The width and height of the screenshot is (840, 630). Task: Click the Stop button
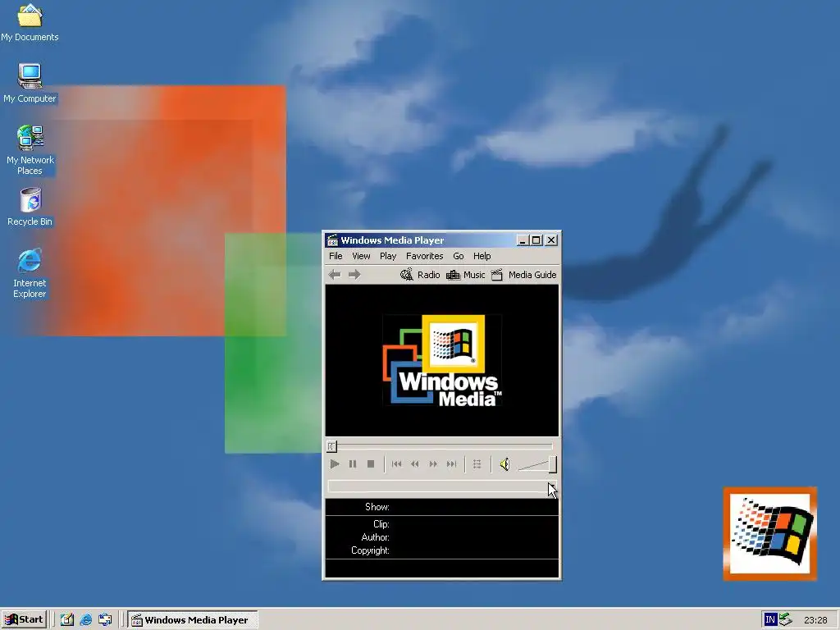(371, 464)
